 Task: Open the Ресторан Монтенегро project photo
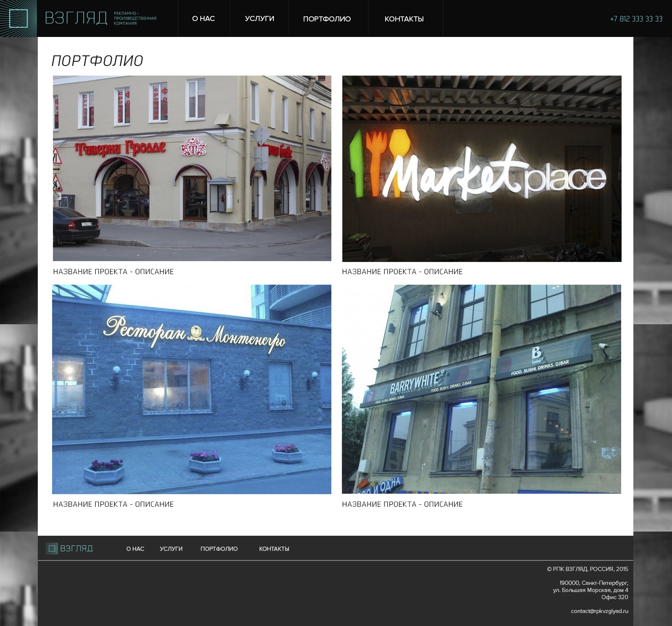(x=192, y=389)
